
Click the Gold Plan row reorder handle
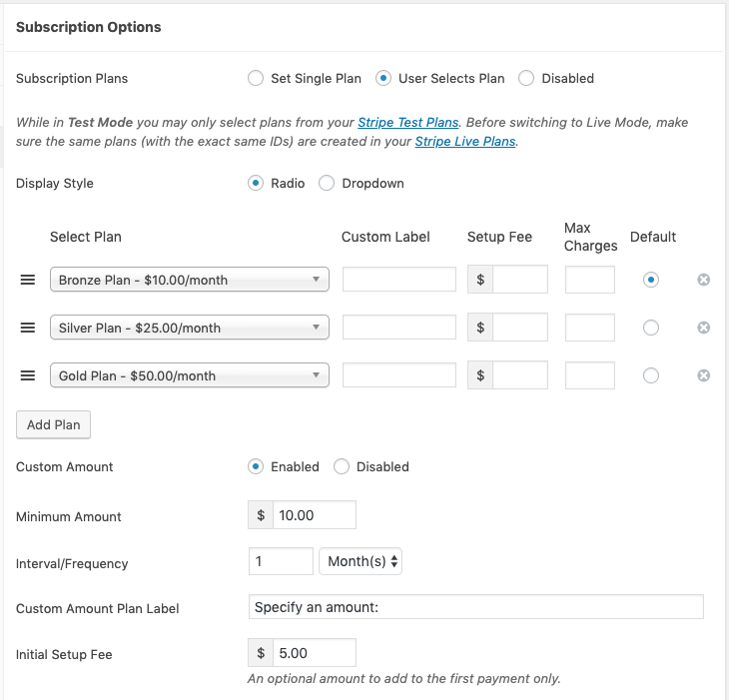[28, 375]
